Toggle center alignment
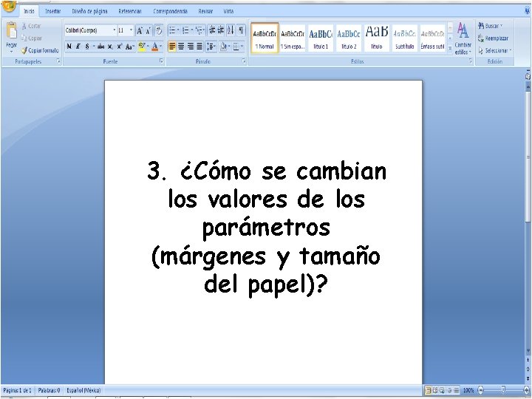This screenshot has width=532, height=399. [x=181, y=46]
